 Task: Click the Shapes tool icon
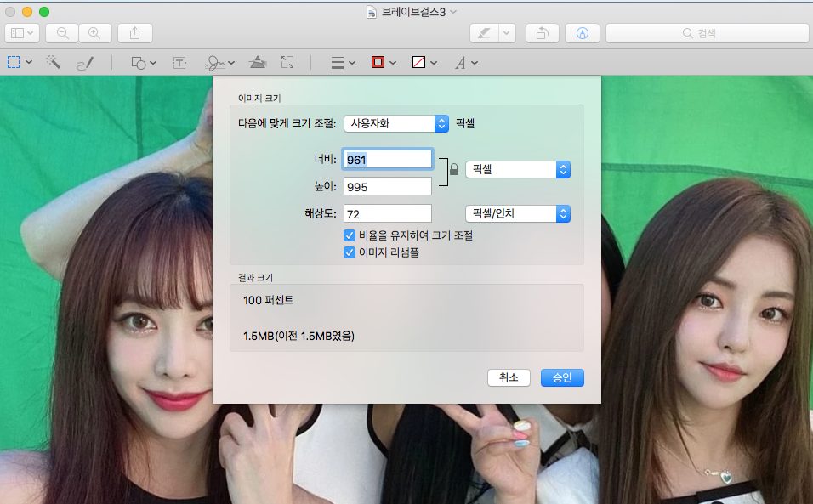click(138, 63)
